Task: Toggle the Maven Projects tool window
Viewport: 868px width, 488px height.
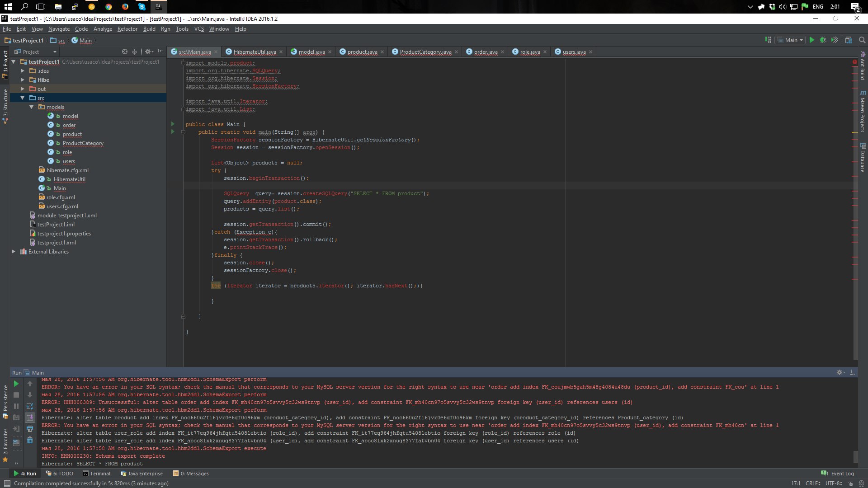Action: click(863, 111)
